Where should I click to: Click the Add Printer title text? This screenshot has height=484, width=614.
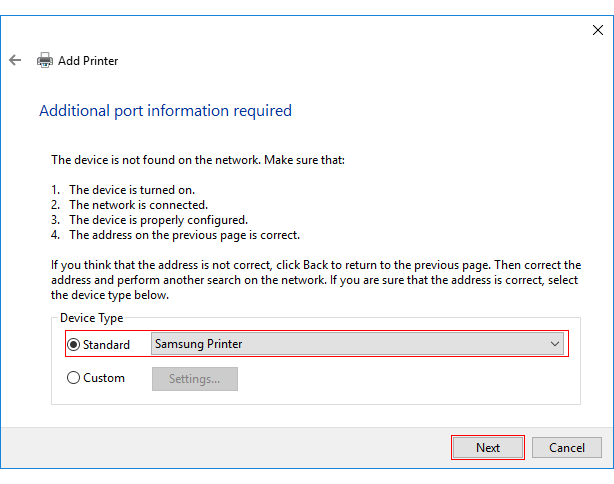[88, 61]
